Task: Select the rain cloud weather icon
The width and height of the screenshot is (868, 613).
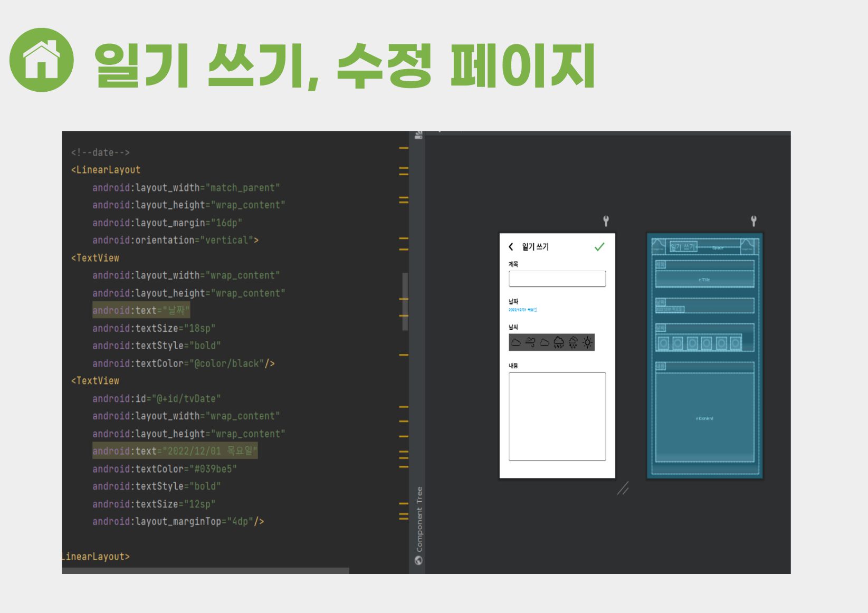Action: [559, 342]
